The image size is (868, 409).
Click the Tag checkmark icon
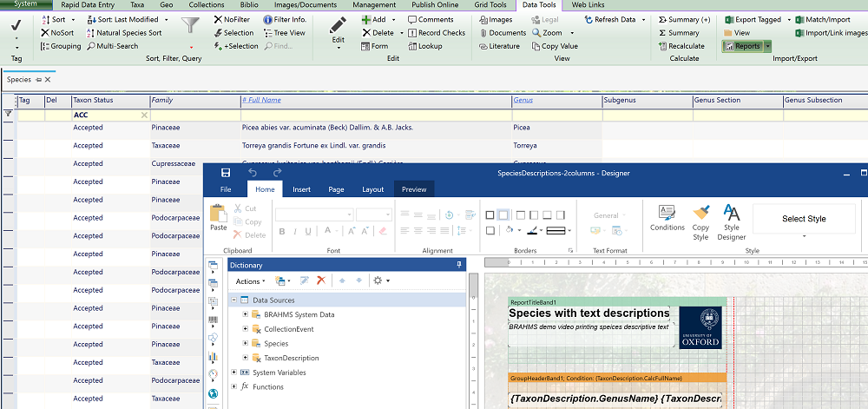(x=16, y=25)
